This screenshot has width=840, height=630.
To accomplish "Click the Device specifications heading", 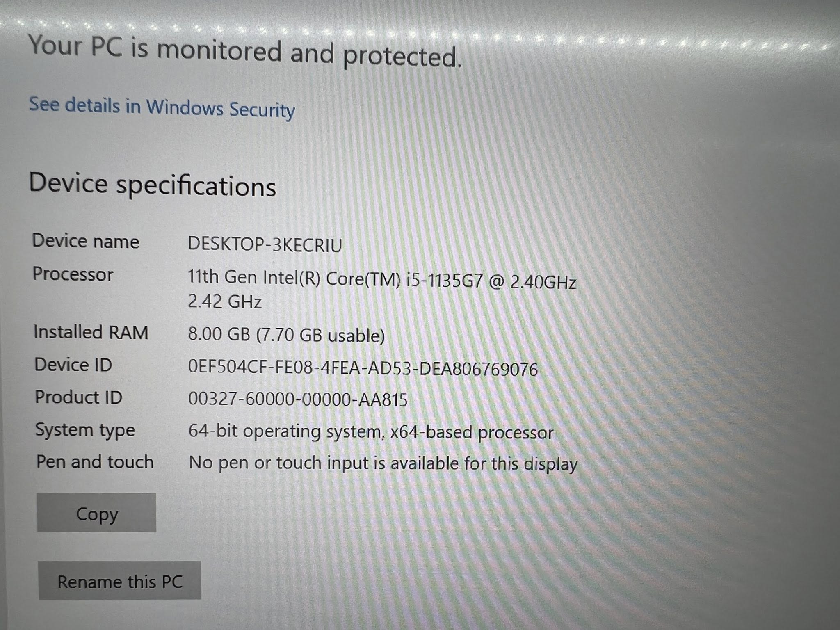I will click(x=152, y=185).
